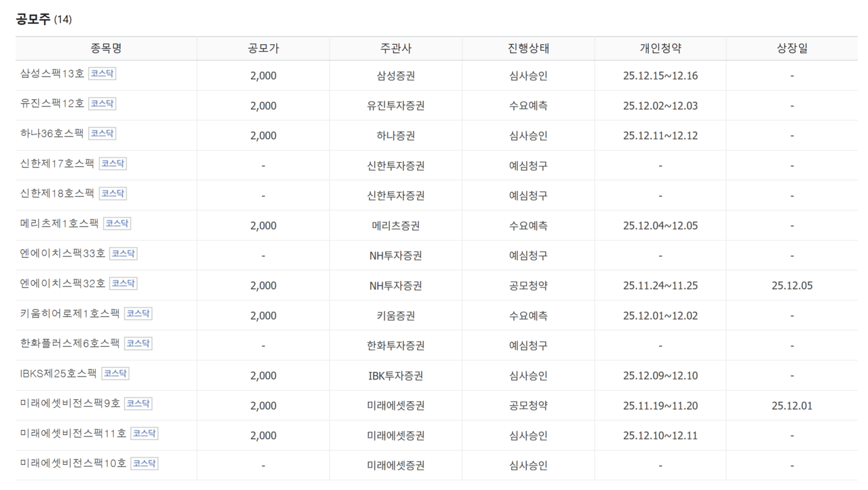The width and height of the screenshot is (868, 490).
Task: Open the 신한제17호스팩 stock link
Action: [x=57, y=164]
